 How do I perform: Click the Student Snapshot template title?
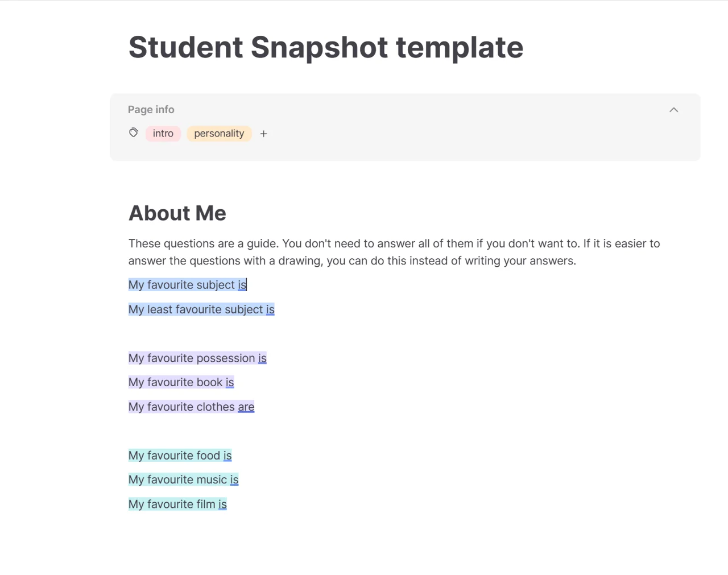[326, 47]
